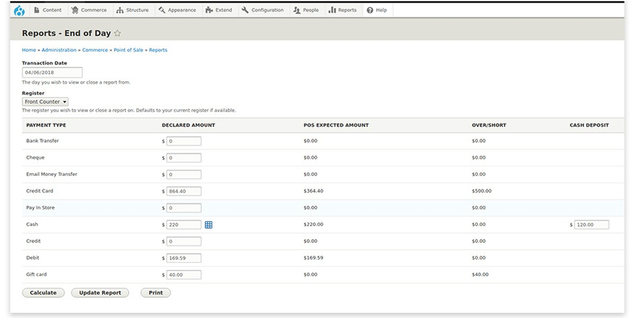Open the Appearance admin menu
This screenshot has height=318, width=644.
(x=177, y=10)
